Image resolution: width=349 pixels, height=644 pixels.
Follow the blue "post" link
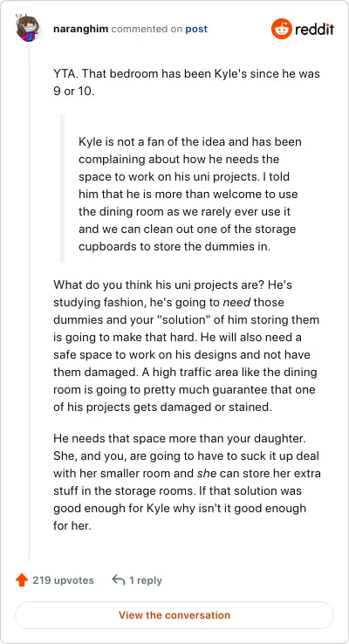pos(196,30)
